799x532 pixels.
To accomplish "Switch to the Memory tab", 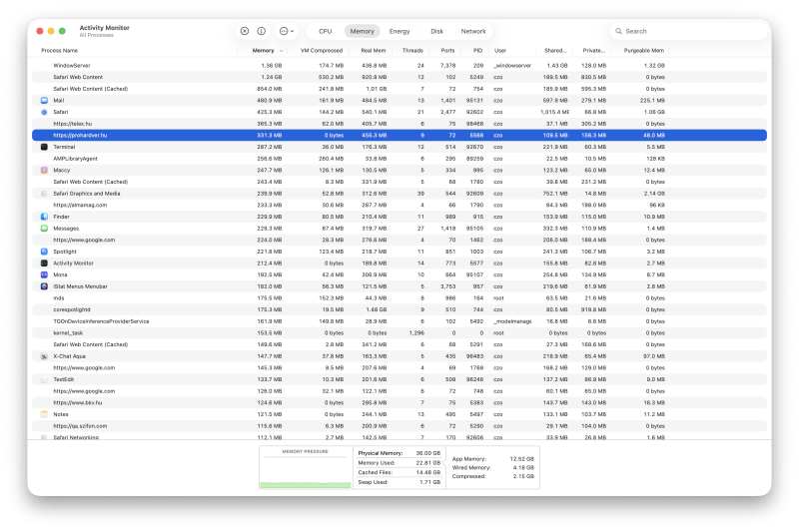I will (363, 31).
